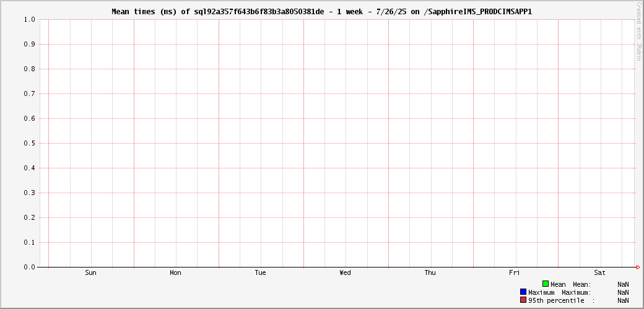This screenshot has width=644, height=309.
Task: Click the 0.5 y-axis value
Action: [29, 144]
